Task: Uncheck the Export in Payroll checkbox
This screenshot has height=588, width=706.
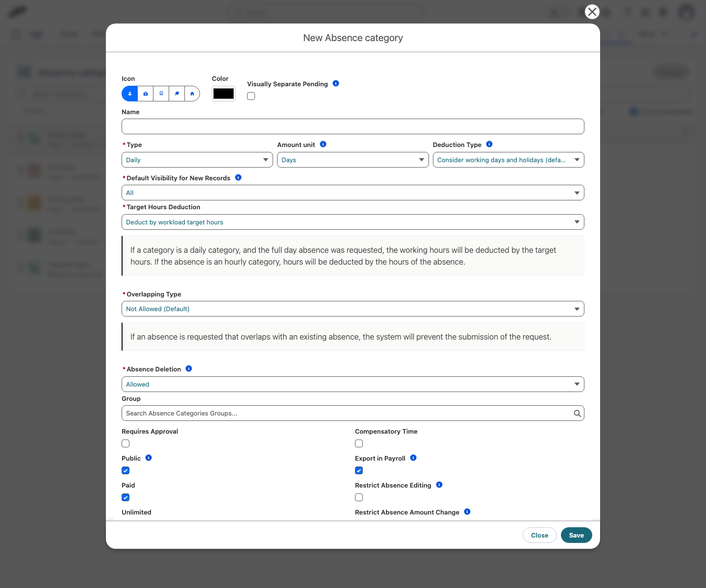Action: [x=359, y=470]
